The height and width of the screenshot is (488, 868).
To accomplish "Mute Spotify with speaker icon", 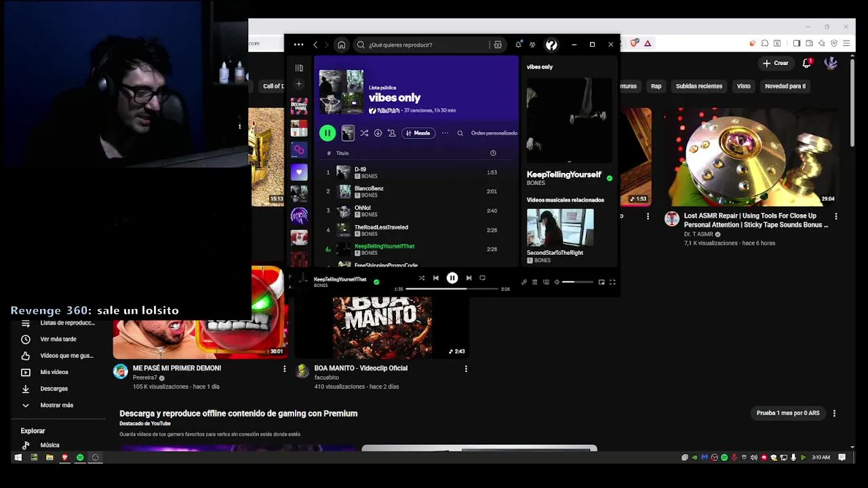I will tap(557, 282).
